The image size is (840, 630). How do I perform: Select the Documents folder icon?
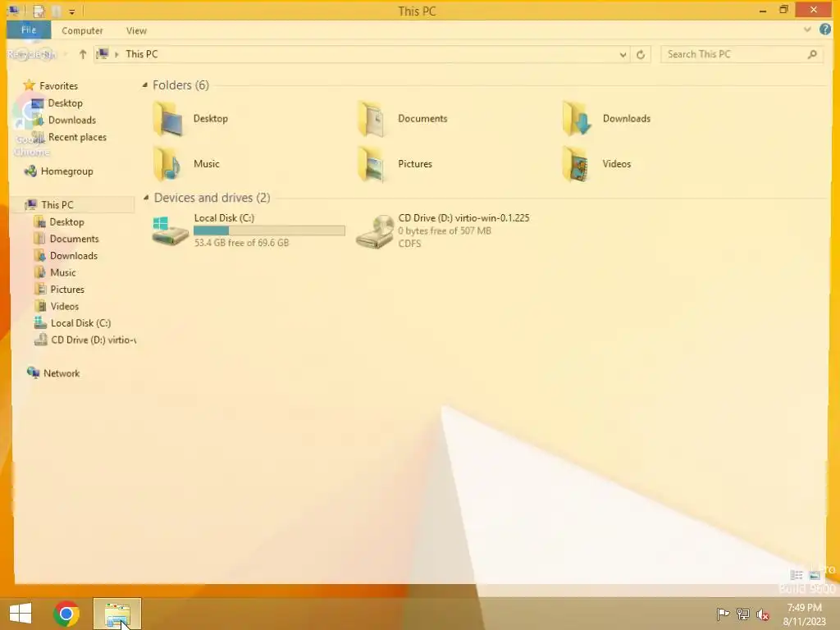pos(372,118)
